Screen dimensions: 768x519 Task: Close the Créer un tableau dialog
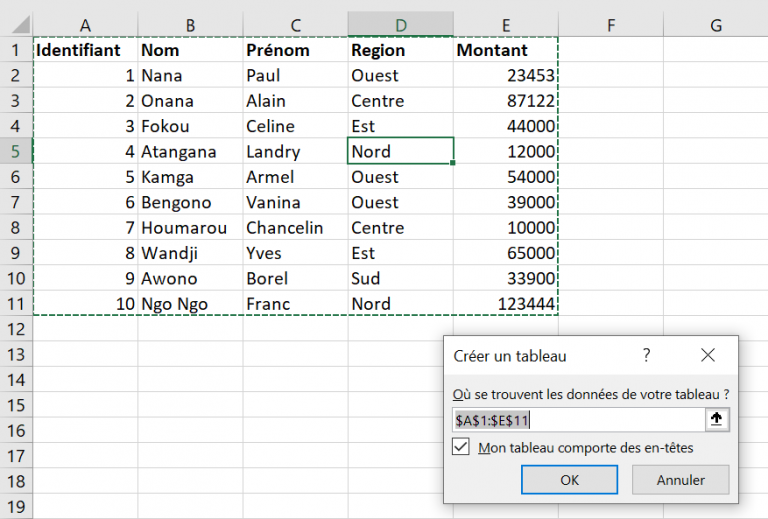coord(708,355)
